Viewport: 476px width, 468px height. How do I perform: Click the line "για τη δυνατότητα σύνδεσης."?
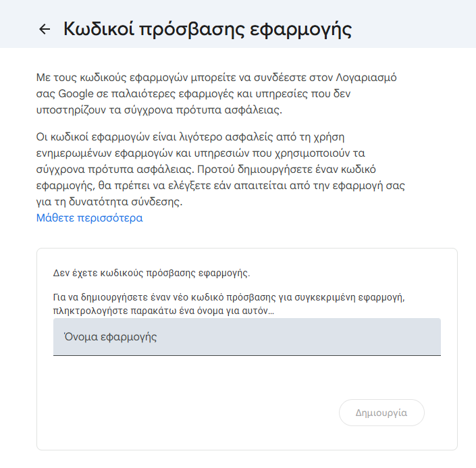(109, 201)
